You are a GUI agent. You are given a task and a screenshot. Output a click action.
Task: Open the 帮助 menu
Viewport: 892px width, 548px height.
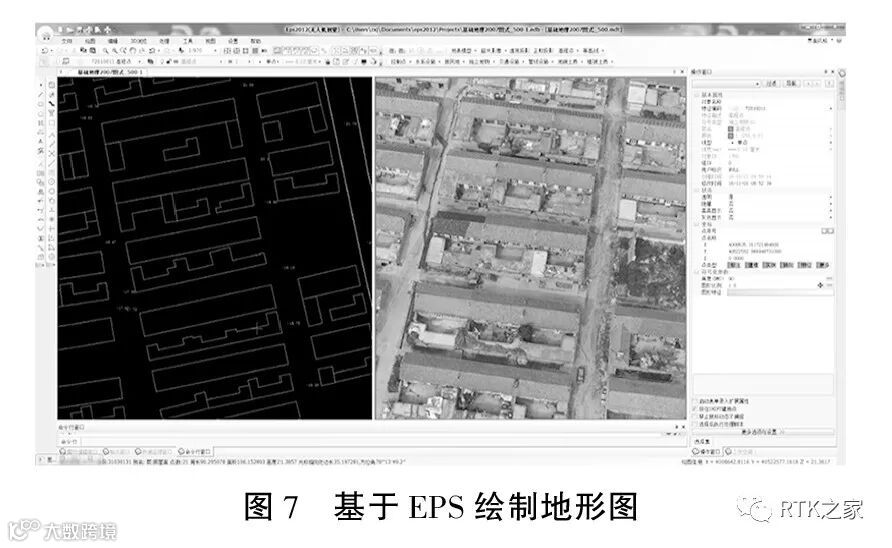click(x=256, y=41)
